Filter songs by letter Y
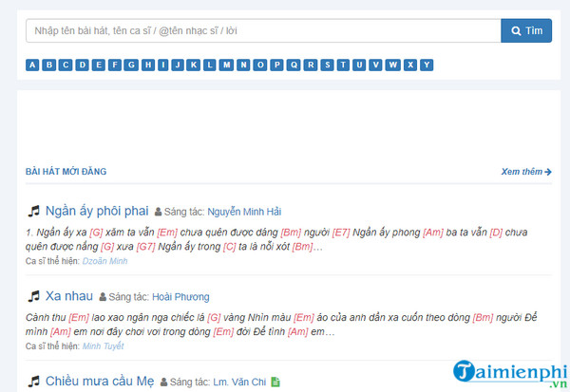The width and height of the screenshot is (570, 392). click(x=427, y=65)
